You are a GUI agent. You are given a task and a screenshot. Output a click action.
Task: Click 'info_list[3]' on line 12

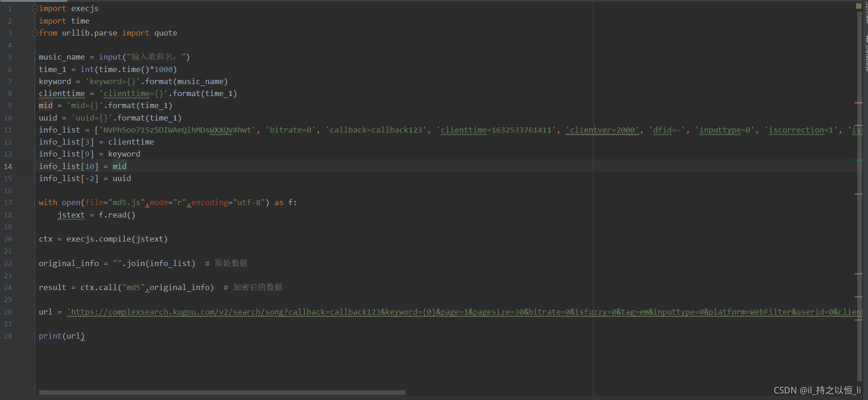coord(67,142)
